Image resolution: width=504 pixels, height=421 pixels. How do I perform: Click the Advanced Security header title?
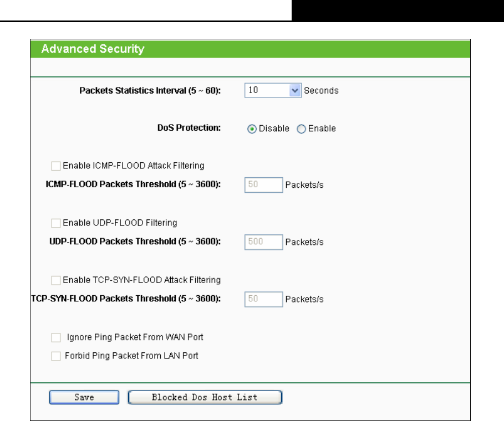[93, 49]
